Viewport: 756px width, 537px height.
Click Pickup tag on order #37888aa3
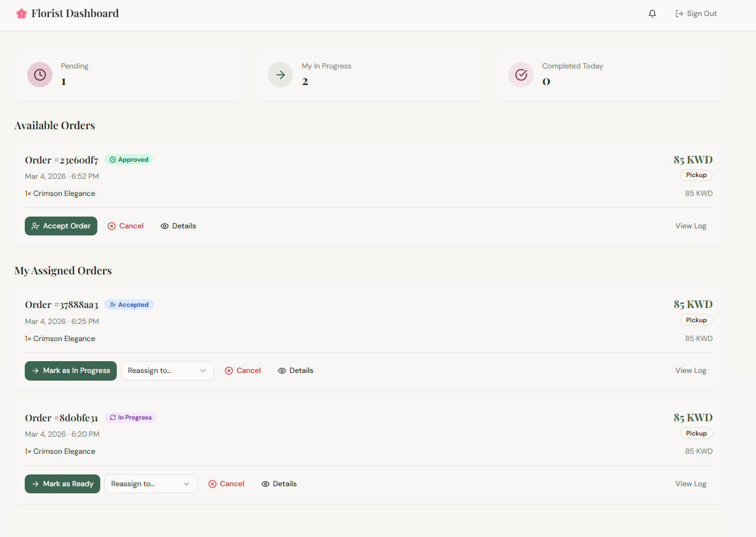point(696,320)
